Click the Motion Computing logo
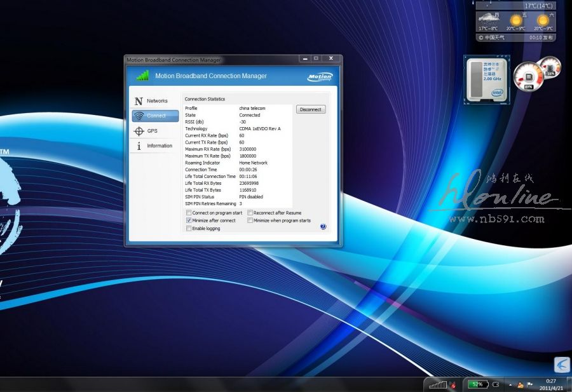Image resolution: width=572 pixels, height=392 pixels. click(320, 76)
